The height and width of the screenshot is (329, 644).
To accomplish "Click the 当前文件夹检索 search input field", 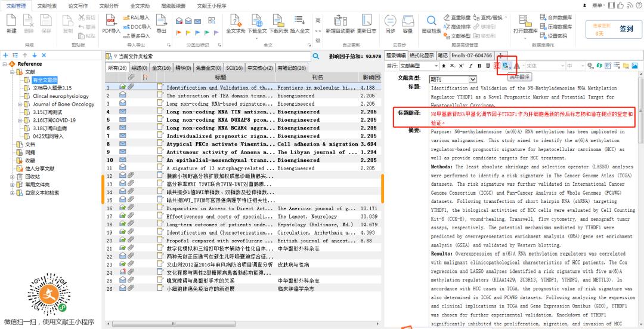I will click(x=209, y=56).
